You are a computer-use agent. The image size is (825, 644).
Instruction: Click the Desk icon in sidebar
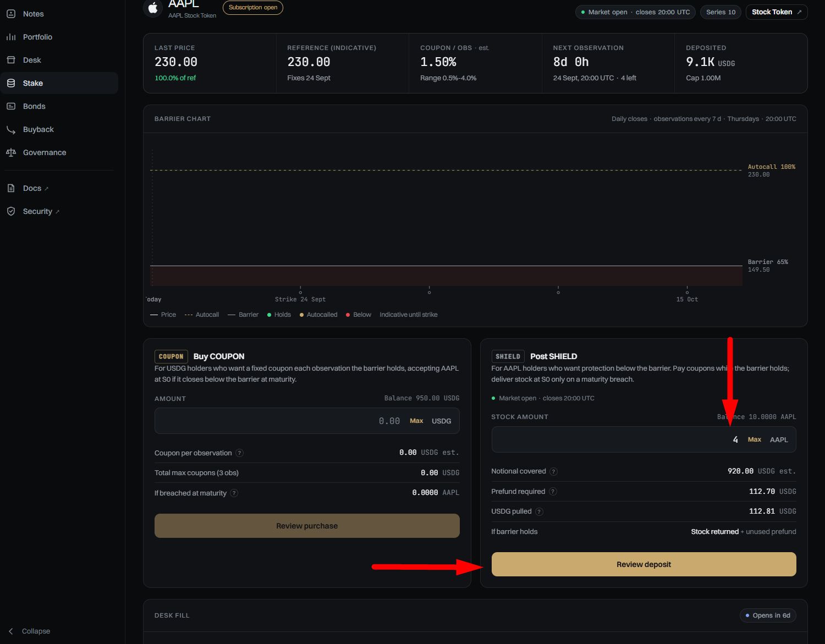pos(11,60)
